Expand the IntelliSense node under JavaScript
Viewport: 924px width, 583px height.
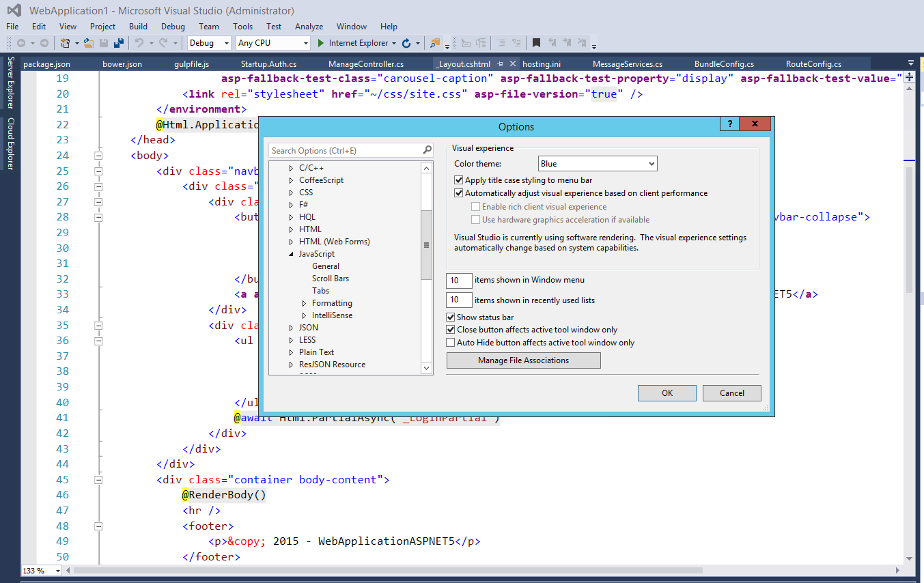click(x=305, y=315)
